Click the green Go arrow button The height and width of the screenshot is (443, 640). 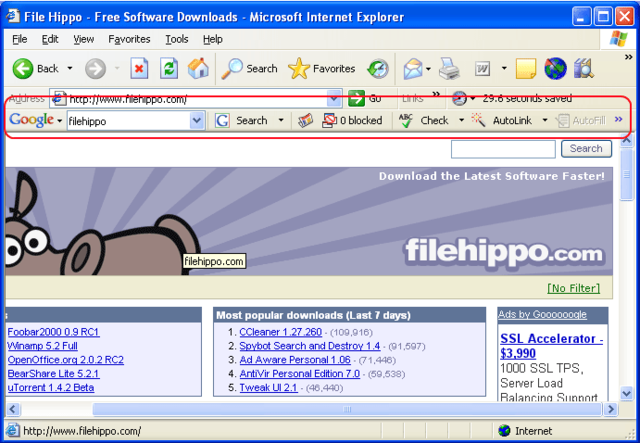(356, 98)
